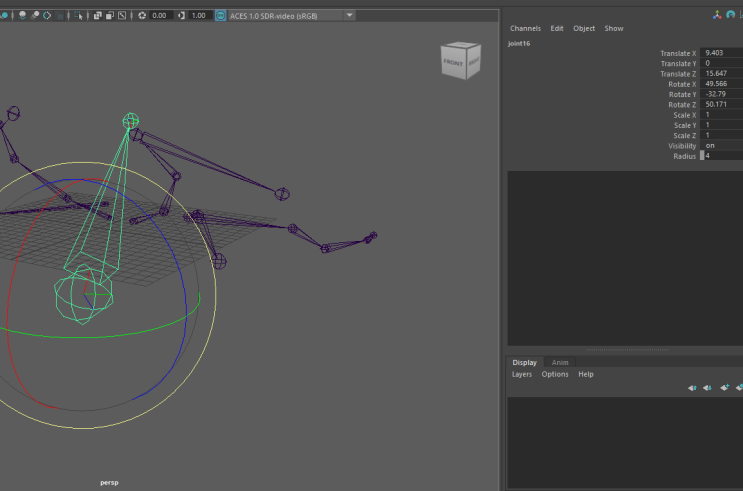Toggle X-ray active components icon

click(109, 16)
